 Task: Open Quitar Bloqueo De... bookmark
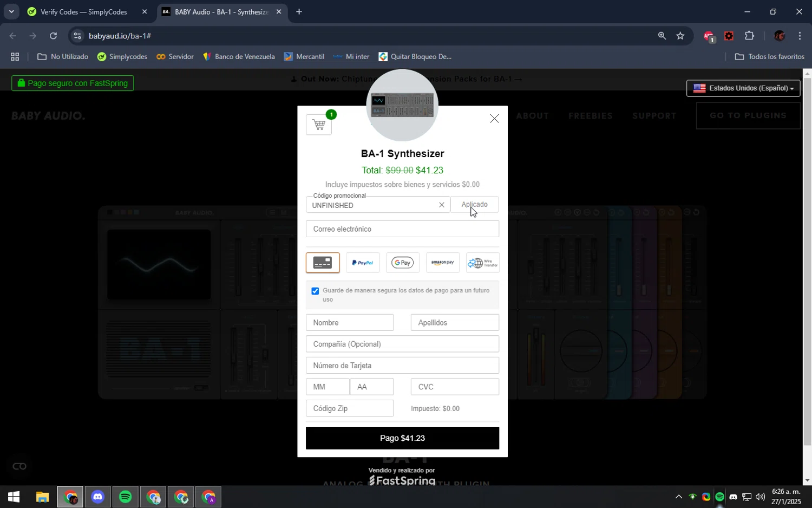(x=415, y=57)
